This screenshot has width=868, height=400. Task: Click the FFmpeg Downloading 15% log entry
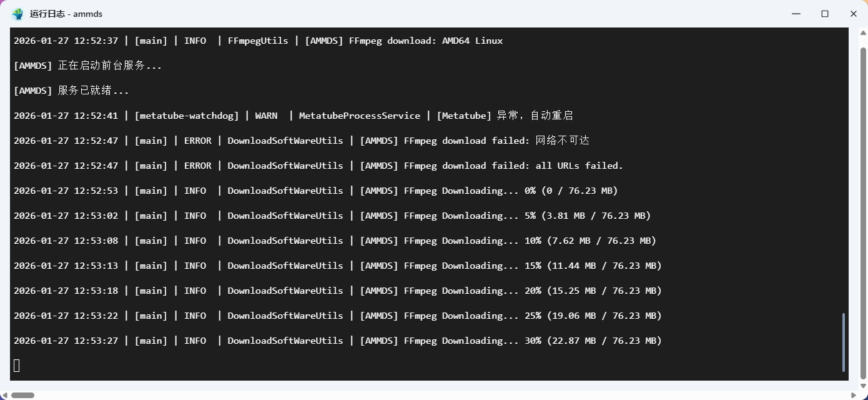[x=337, y=265]
